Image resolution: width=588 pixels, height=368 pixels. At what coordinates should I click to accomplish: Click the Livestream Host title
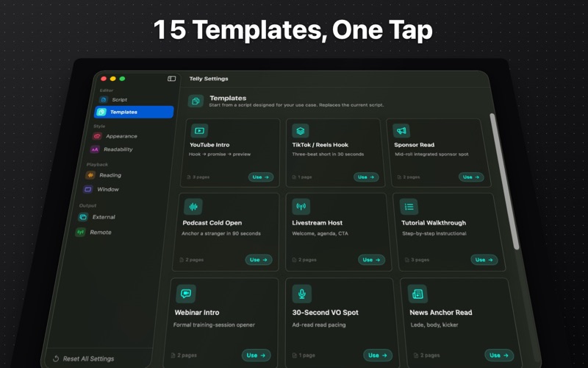tap(318, 223)
